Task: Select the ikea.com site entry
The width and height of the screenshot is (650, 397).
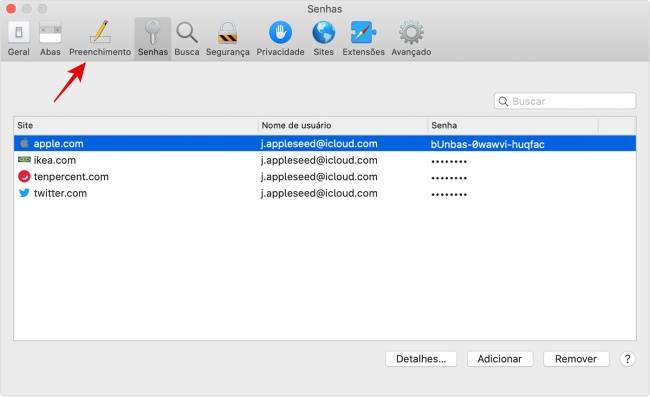Action: click(55, 160)
